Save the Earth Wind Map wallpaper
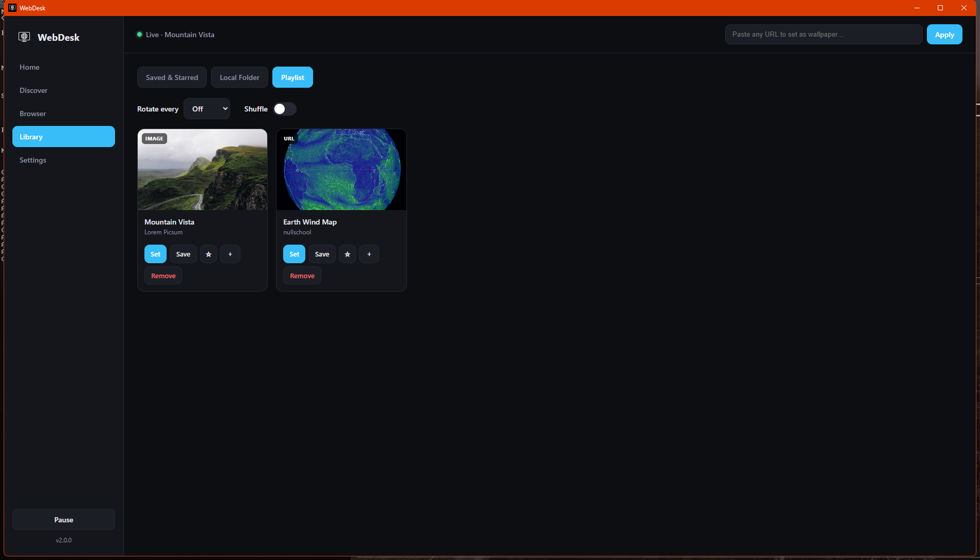This screenshot has width=980, height=560. [x=322, y=254]
